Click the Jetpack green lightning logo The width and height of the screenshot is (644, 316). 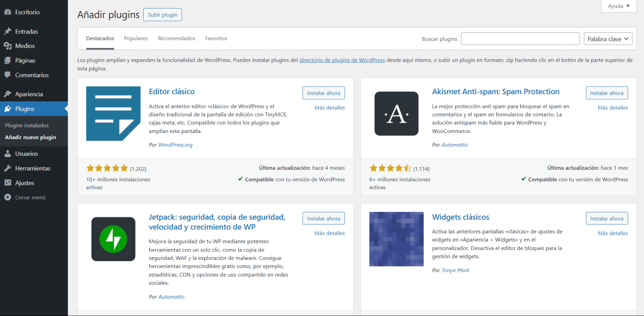[113, 239]
